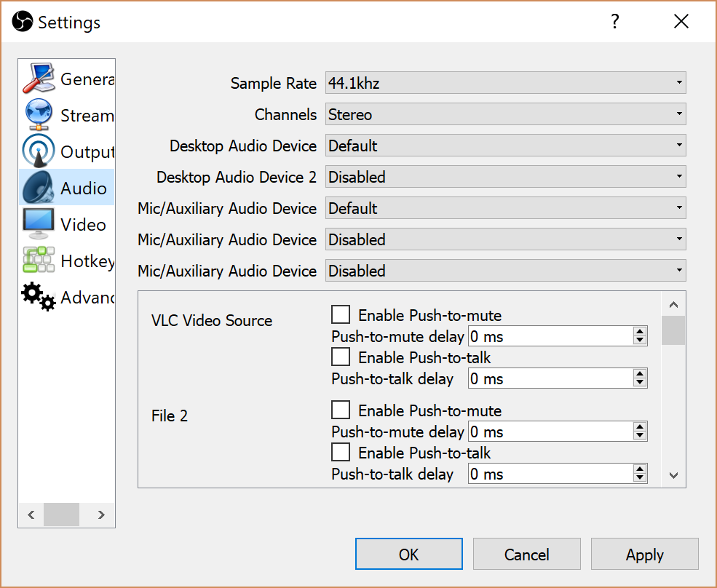Enable Push-to-mute for File 2
The width and height of the screenshot is (717, 588).
(x=341, y=410)
